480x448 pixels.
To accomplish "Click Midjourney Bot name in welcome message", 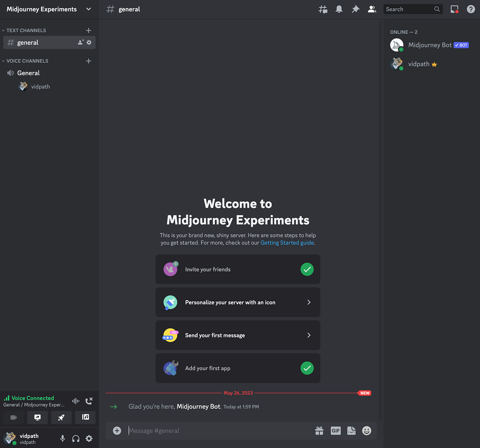I will click(x=198, y=406).
